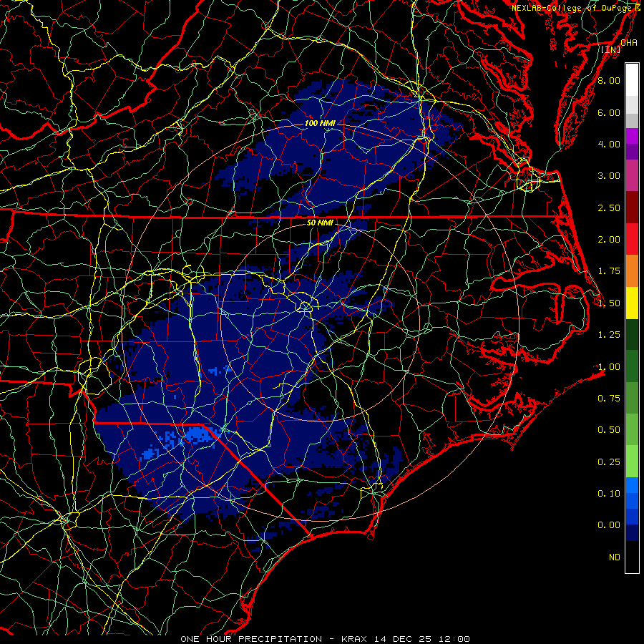Click the 6.00 legend value
This screenshot has height=644, width=644.
coord(609,112)
